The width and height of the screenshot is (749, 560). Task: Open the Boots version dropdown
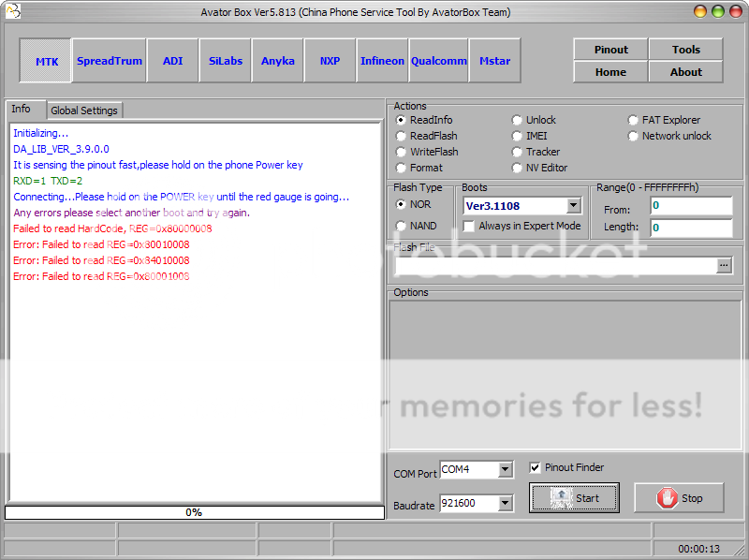[x=573, y=206]
